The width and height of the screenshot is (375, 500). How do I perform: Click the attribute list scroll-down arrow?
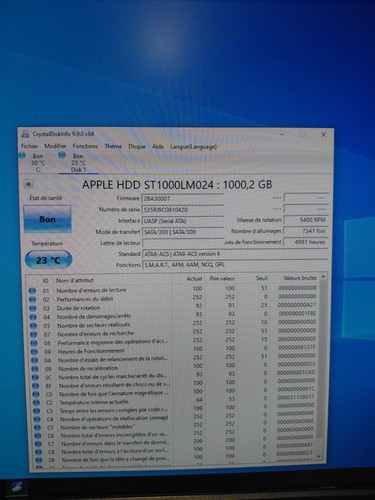[319, 456]
